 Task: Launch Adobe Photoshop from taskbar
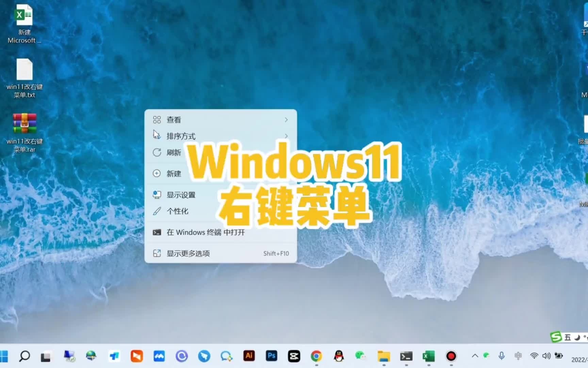(272, 356)
